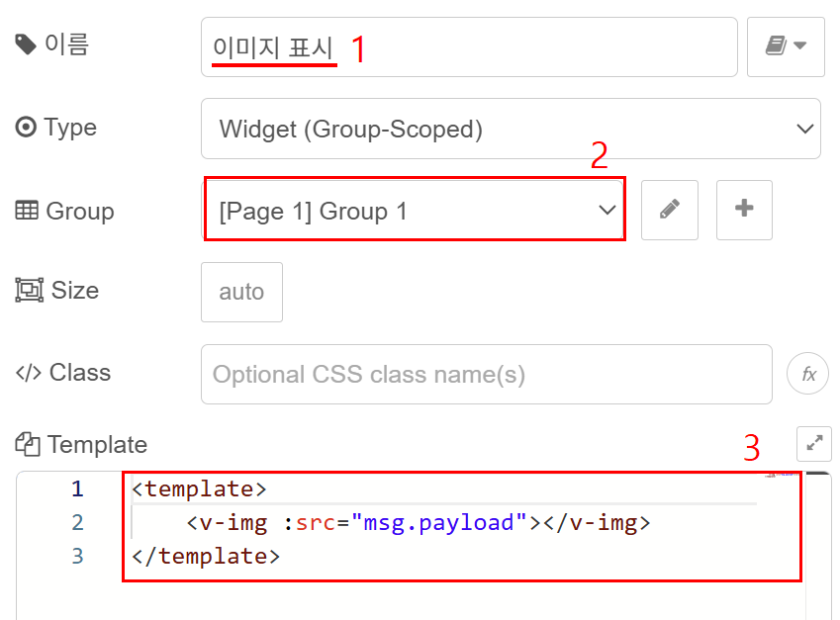Open the Type dropdown showing Widget (Group-Scoped)

pyautogui.click(x=510, y=129)
